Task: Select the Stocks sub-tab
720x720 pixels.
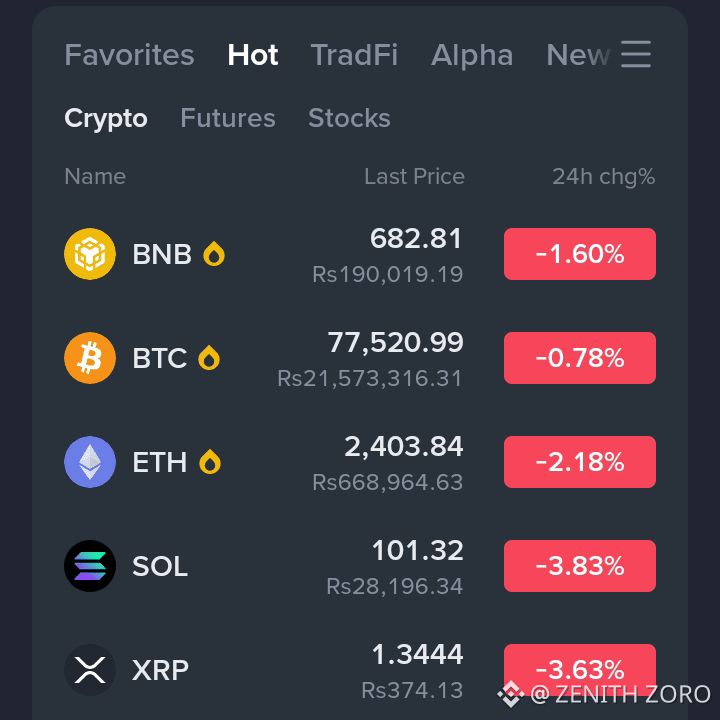Action: (x=349, y=118)
